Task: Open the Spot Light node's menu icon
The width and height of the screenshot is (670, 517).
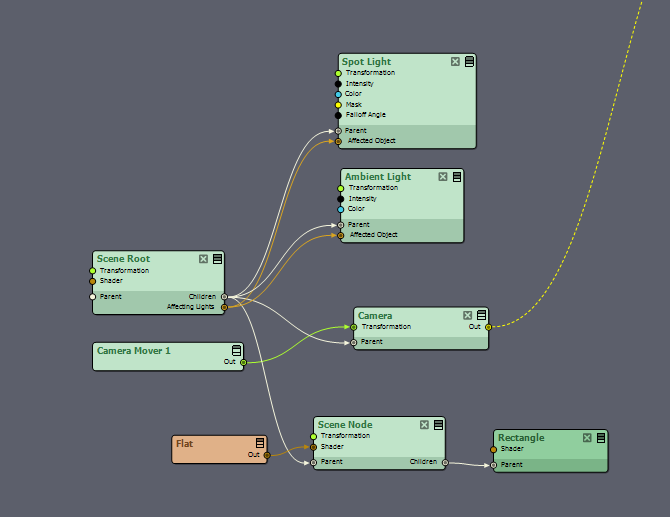Action: pyautogui.click(x=469, y=62)
